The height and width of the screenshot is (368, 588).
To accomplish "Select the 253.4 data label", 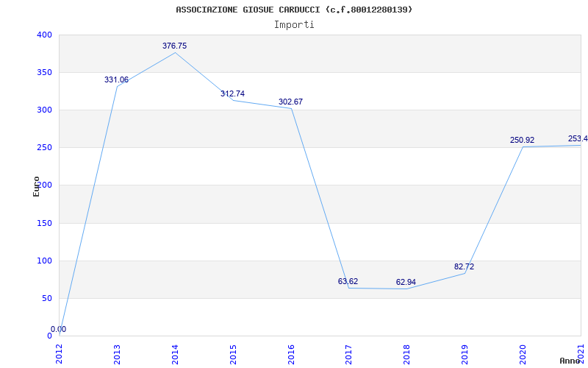I will point(578,138).
